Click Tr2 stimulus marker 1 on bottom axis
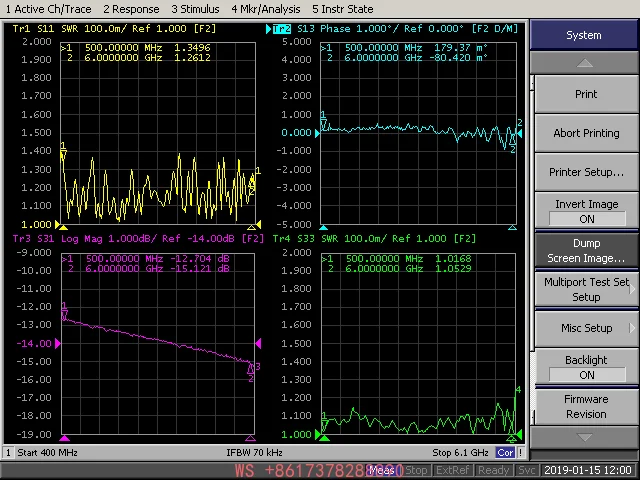The width and height of the screenshot is (640, 480). (x=324, y=227)
